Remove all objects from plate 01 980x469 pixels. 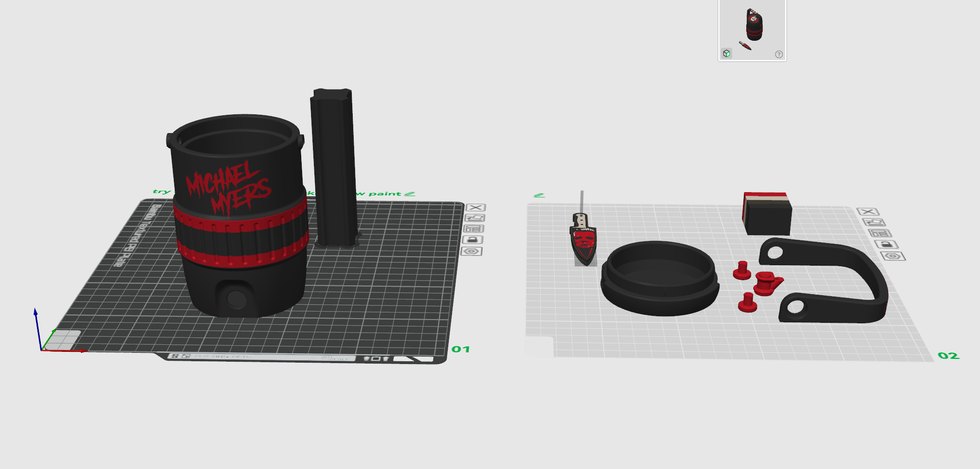476,208
